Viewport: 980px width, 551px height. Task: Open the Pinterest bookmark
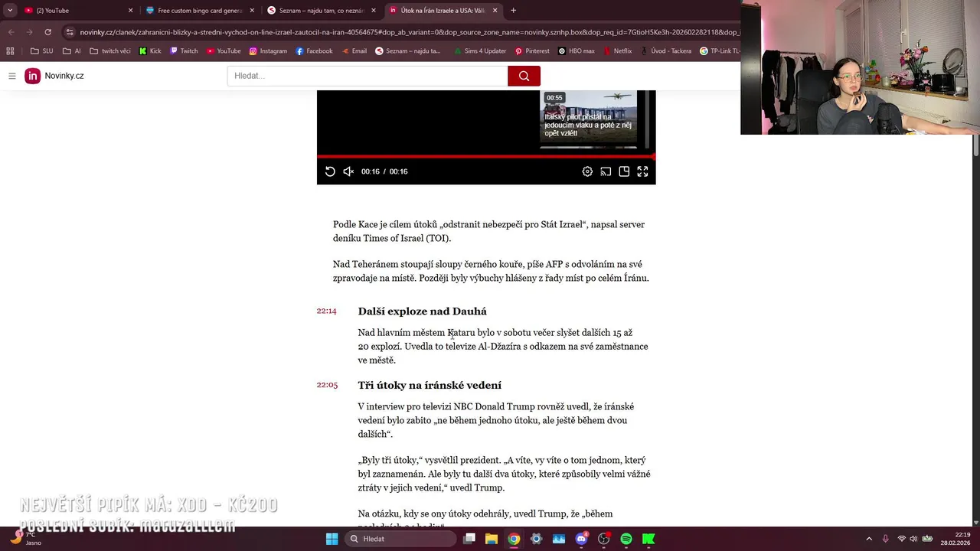pos(532,51)
